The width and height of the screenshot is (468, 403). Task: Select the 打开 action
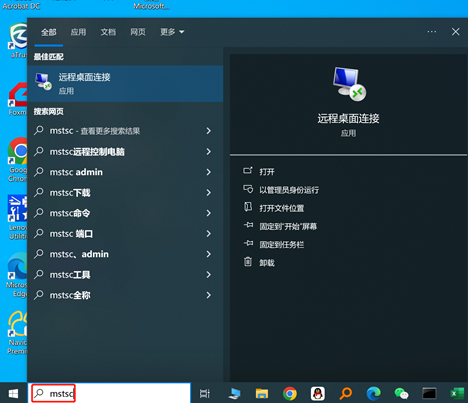(267, 171)
